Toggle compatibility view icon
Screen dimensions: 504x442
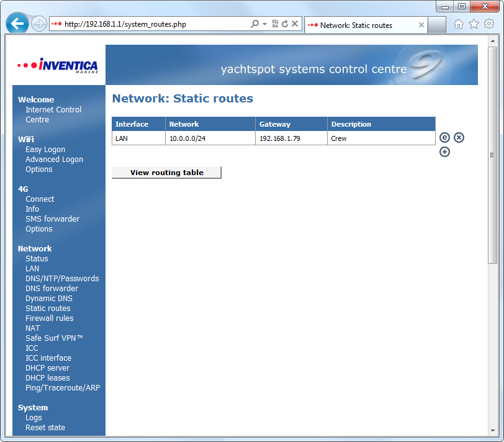(275, 24)
